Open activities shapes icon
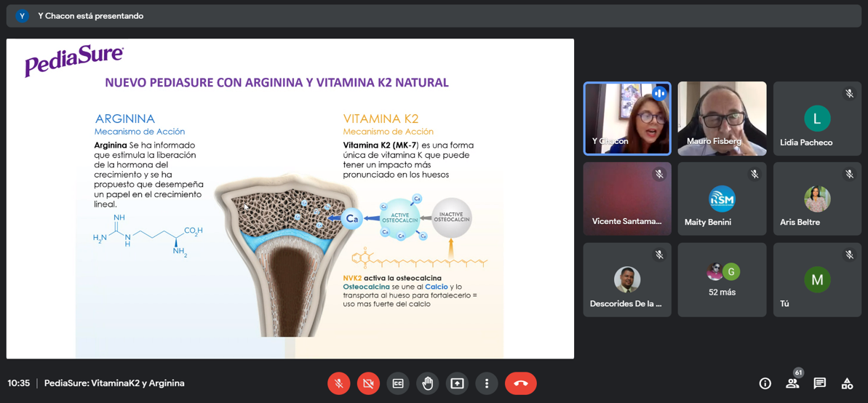 point(847,383)
